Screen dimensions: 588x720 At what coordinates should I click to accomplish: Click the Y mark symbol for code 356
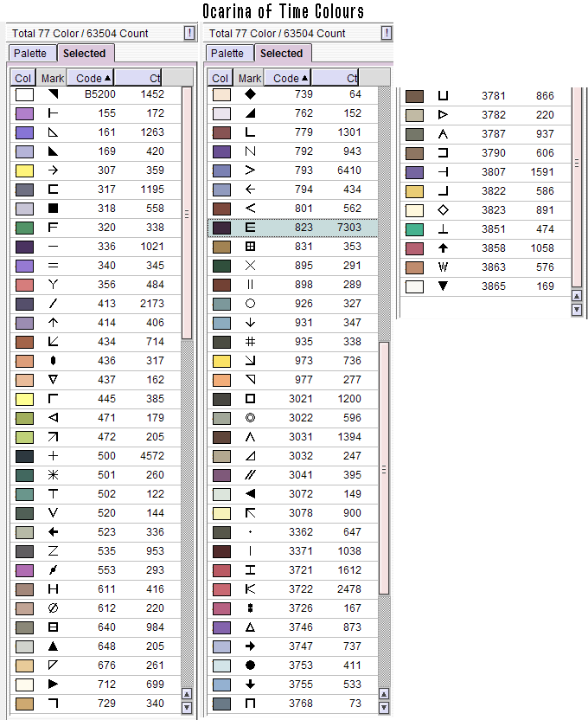(x=54, y=285)
